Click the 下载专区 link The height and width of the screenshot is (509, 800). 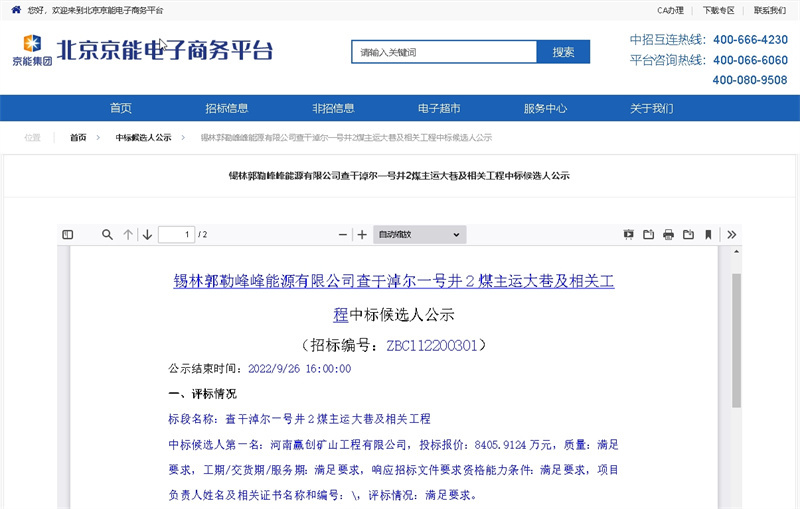[718, 10]
